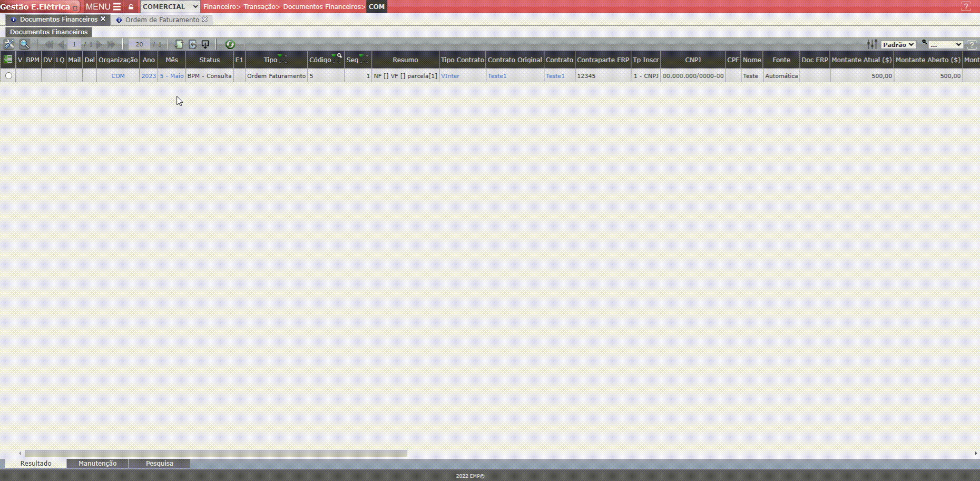The height and width of the screenshot is (481, 980).
Task: Expand the filter dropdown showing '...'
Action: click(945, 45)
